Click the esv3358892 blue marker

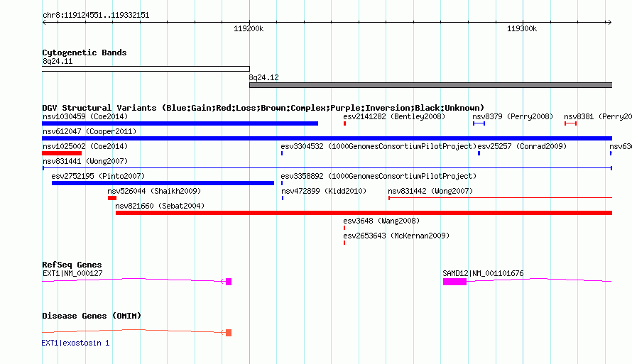click(x=282, y=183)
